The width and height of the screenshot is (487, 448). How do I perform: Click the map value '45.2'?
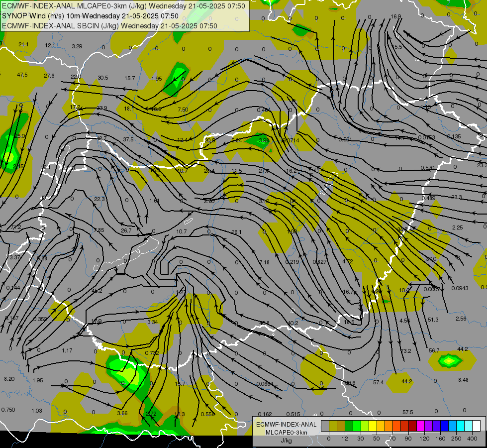click(x=97, y=291)
